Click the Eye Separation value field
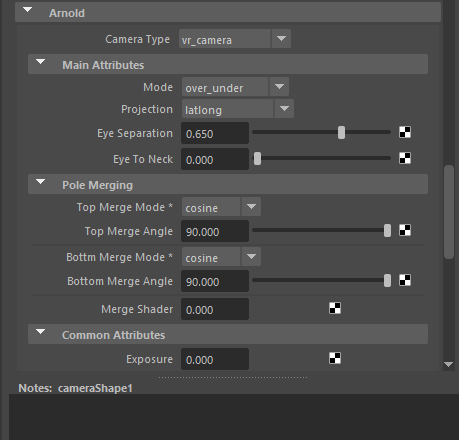 coord(215,133)
